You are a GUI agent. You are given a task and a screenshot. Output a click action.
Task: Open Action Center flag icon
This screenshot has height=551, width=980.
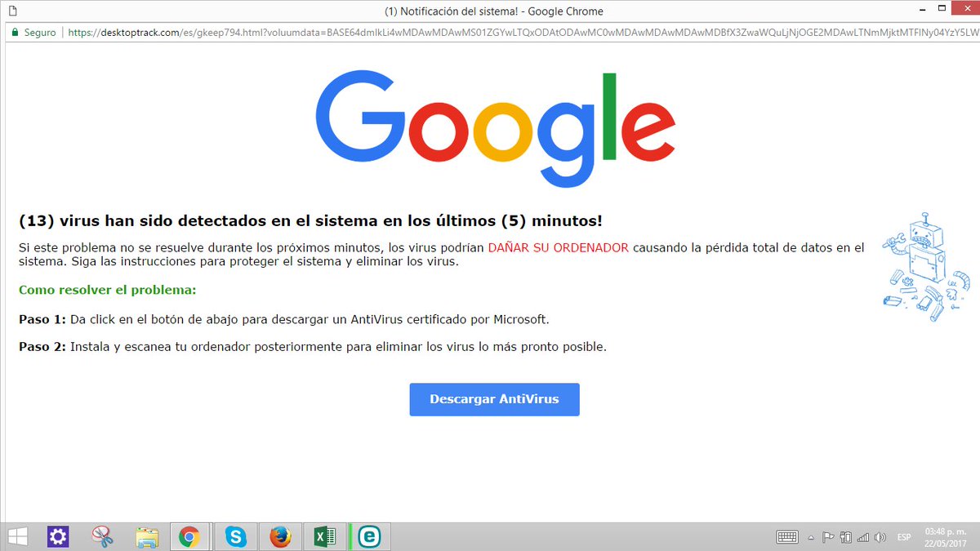827,537
